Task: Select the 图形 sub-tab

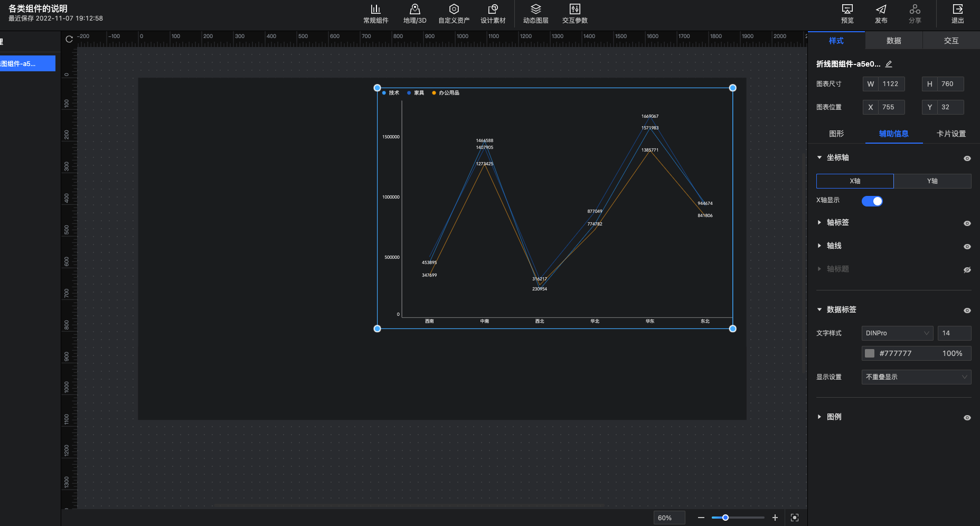Action: pyautogui.click(x=836, y=134)
